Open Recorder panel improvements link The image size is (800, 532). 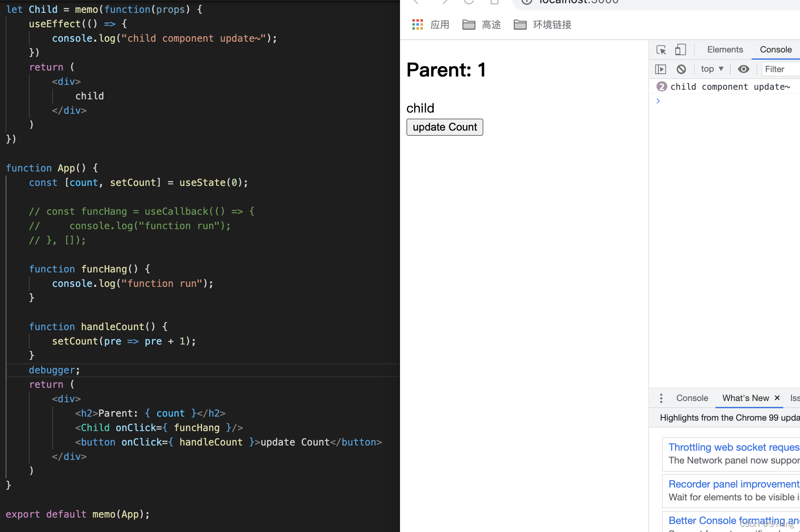click(x=734, y=484)
